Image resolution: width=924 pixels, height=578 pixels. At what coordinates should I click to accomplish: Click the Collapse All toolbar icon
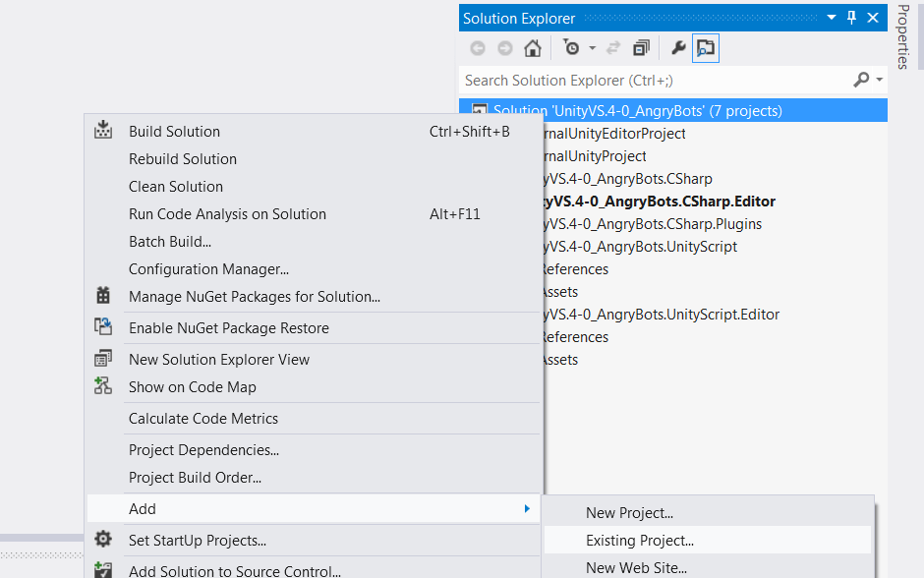(x=640, y=47)
